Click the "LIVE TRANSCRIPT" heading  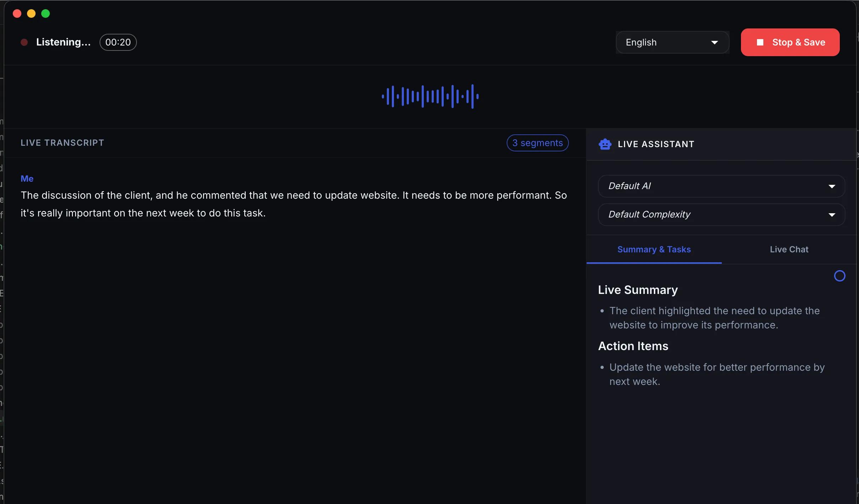click(x=62, y=143)
